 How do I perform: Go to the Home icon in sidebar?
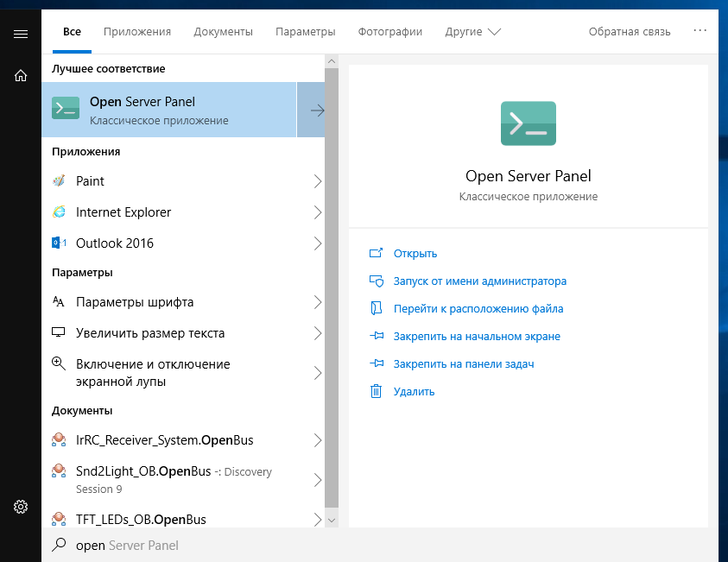[21, 75]
